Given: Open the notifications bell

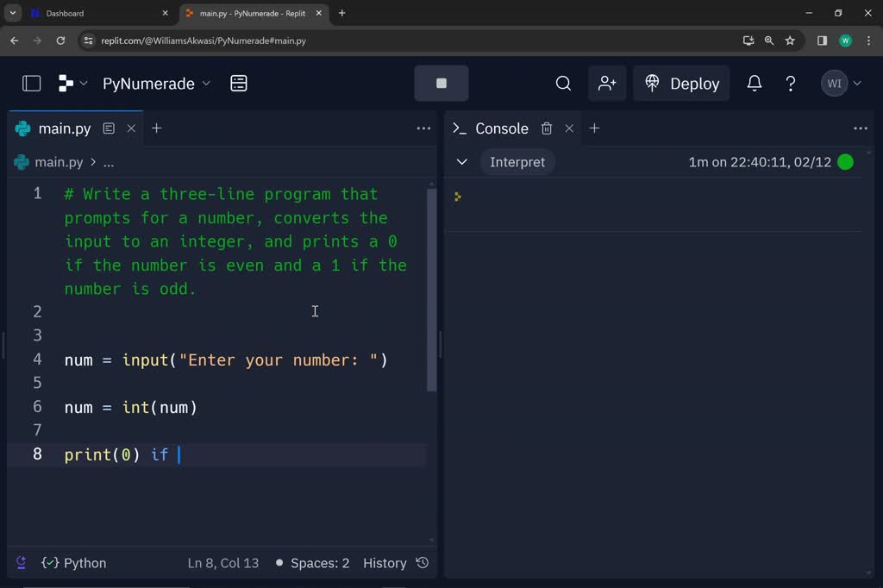Looking at the screenshot, I should 754,84.
